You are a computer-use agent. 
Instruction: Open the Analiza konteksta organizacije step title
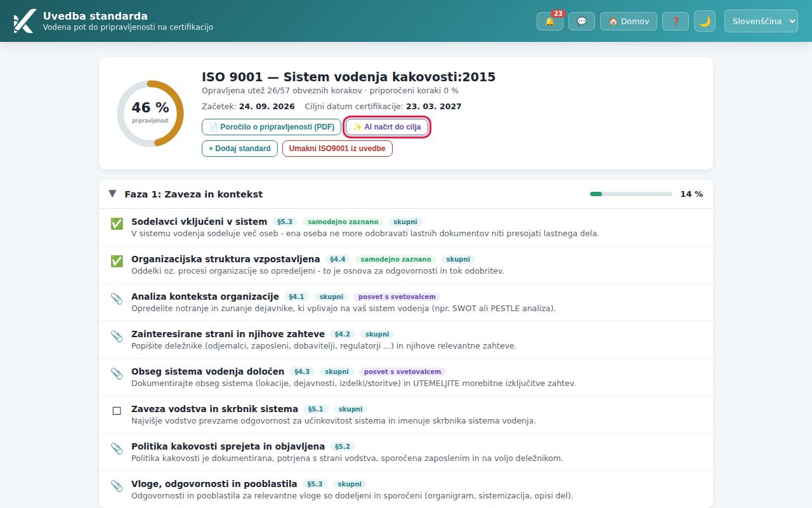pyautogui.click(x=205, y=297)
